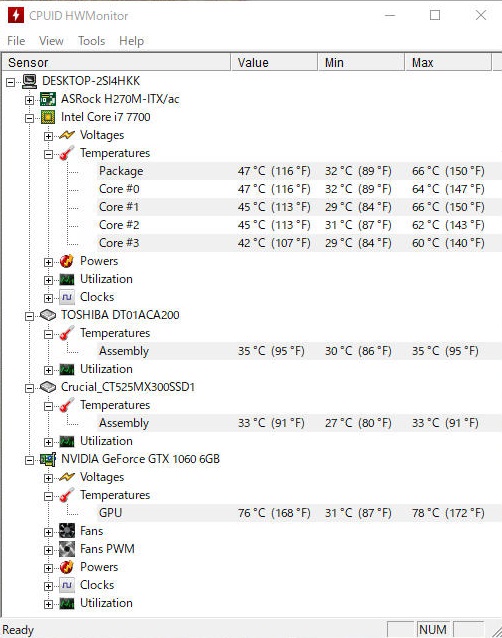The width and height of the screenshot is (502, 638).
Task: Click the CPU Voltages lightning icon
Action: (x=67, y=135)
